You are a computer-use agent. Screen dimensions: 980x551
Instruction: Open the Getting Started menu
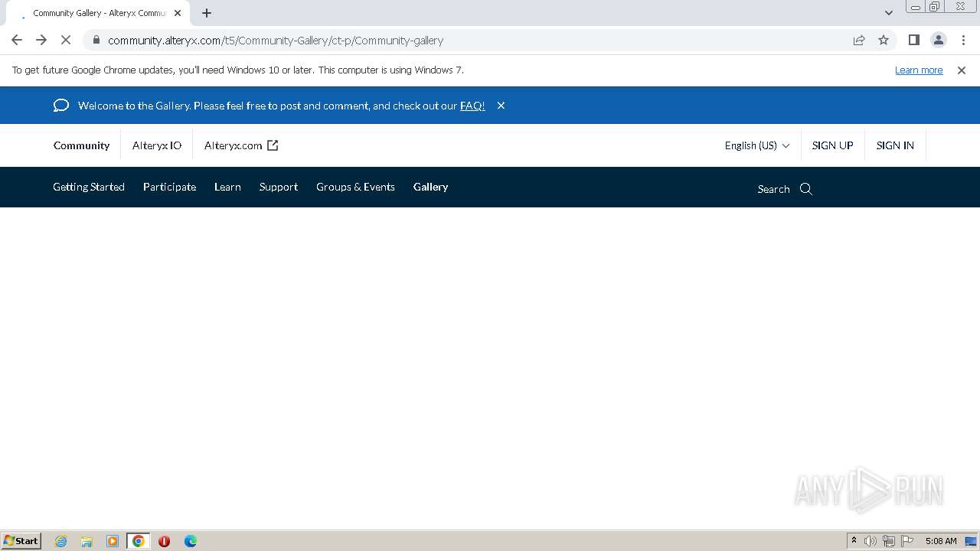[89, 187]
